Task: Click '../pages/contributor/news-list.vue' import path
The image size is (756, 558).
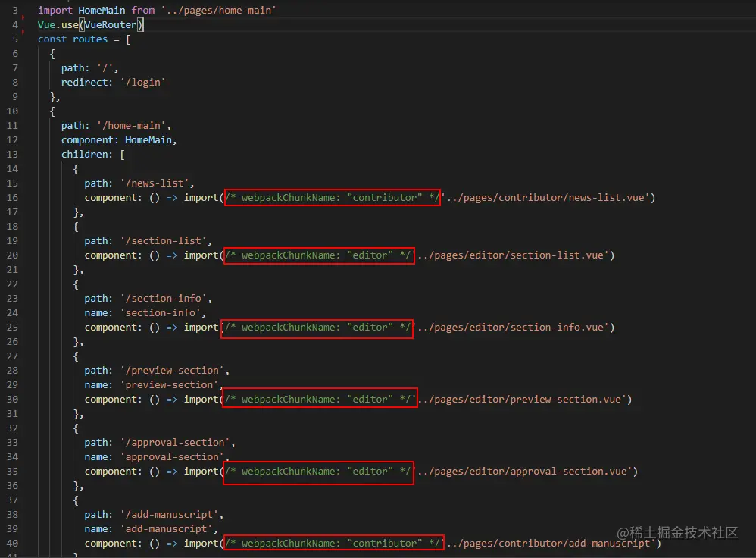Action: [x=545, y=197]
